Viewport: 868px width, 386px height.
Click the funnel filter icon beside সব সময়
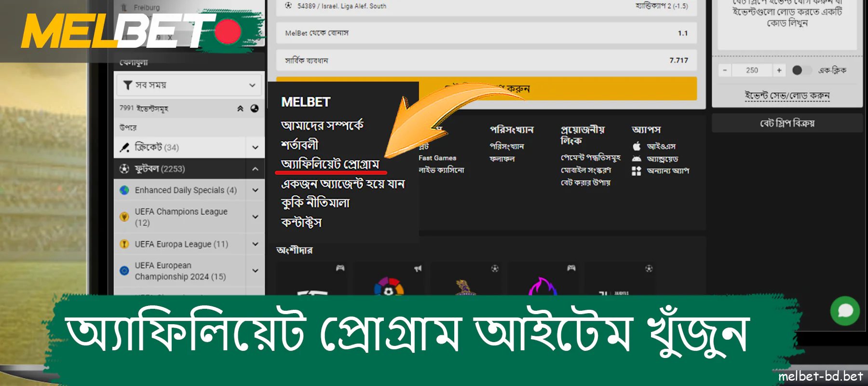click(128, 85)
